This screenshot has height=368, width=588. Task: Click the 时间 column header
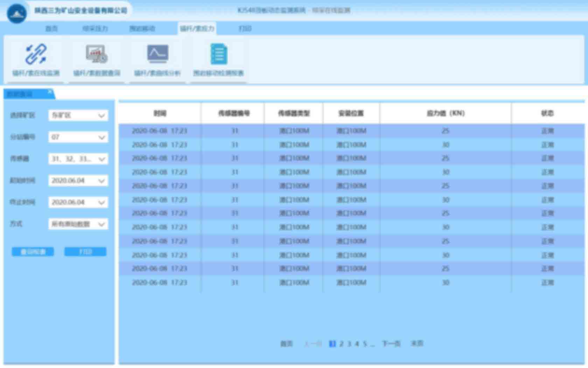tap(160, 113)
